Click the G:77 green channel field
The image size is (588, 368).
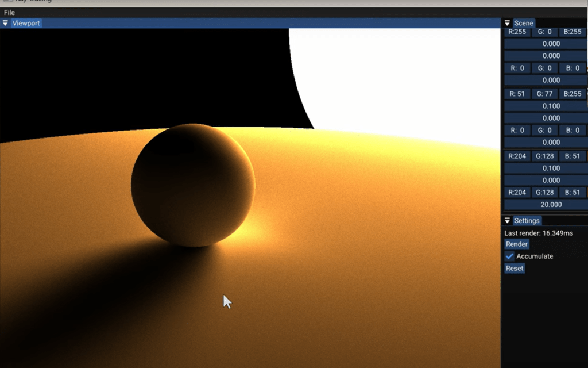[544, 93]
